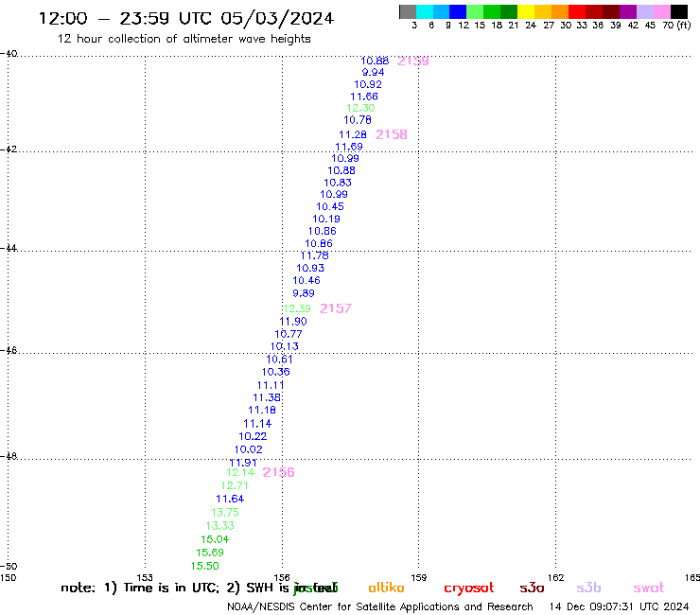Select the wave height value 10.83

pyautogui.click(x=338, y=183)
